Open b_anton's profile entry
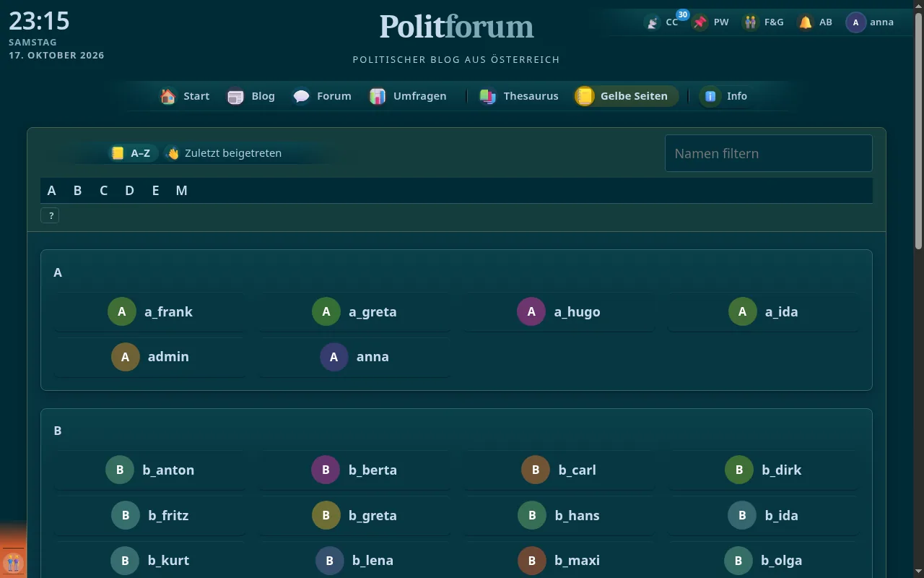 (x=150, y=470)
